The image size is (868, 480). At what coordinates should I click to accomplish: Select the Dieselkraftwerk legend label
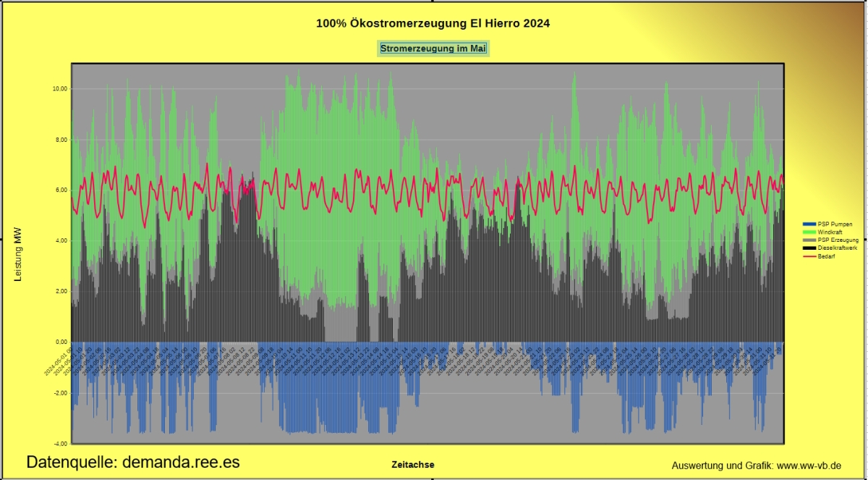point(838,248)
